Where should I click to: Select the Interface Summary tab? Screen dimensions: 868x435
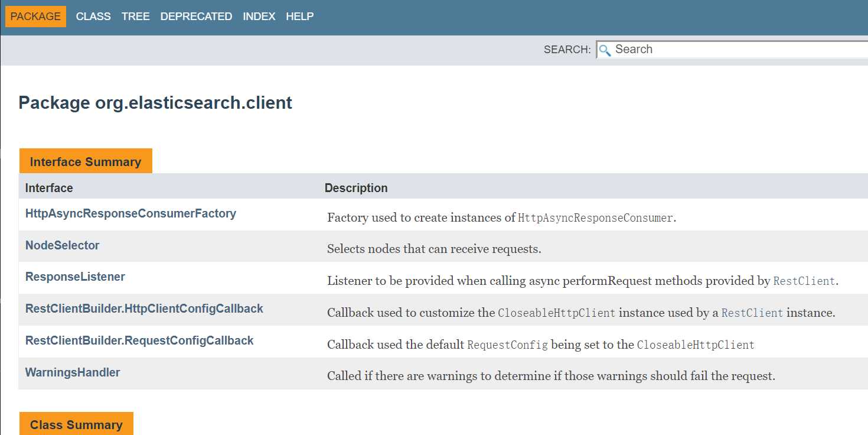pyautogui.click(x=86, y=161)
